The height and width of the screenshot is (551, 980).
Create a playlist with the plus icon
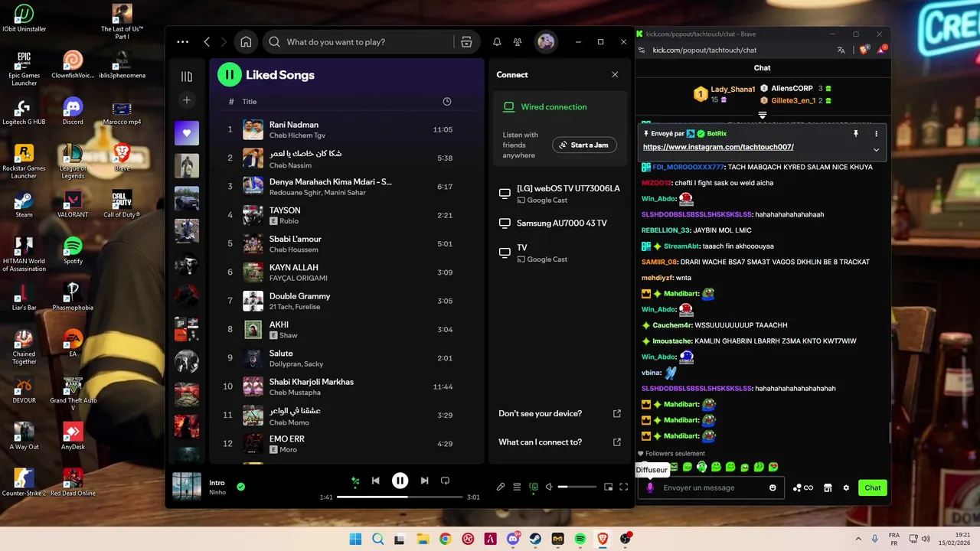tap(186, 100)
